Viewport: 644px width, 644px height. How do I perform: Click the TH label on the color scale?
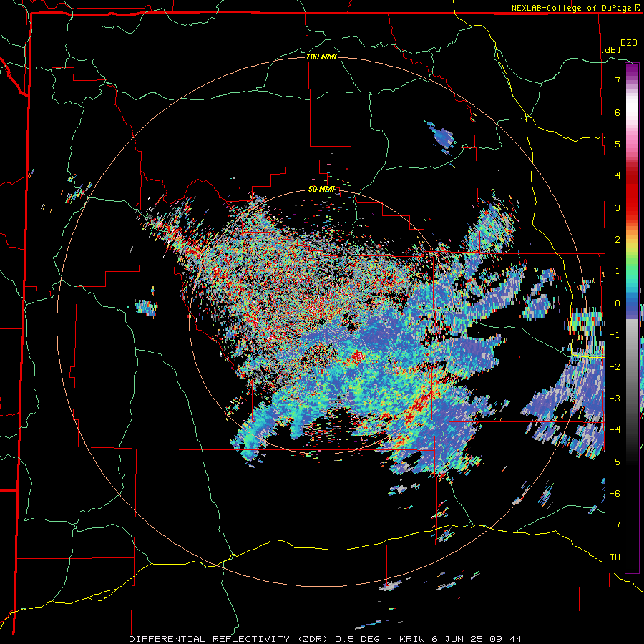[615, 557]
